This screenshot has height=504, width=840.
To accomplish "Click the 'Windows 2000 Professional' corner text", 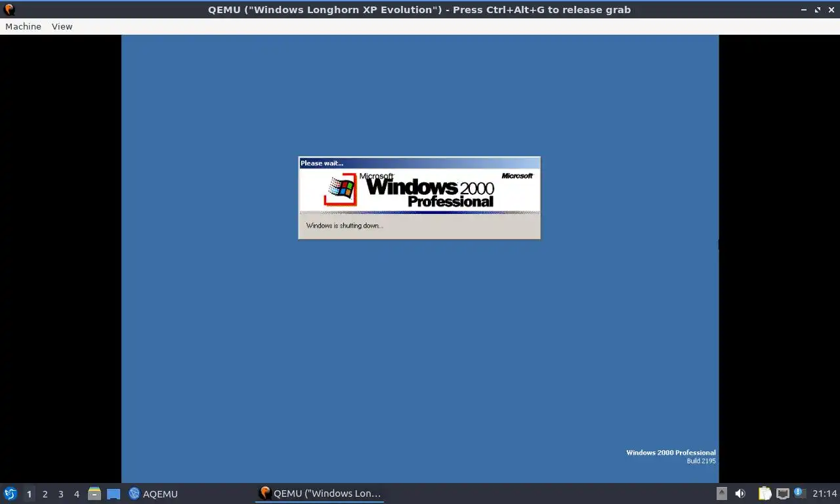I will (671, 452).
